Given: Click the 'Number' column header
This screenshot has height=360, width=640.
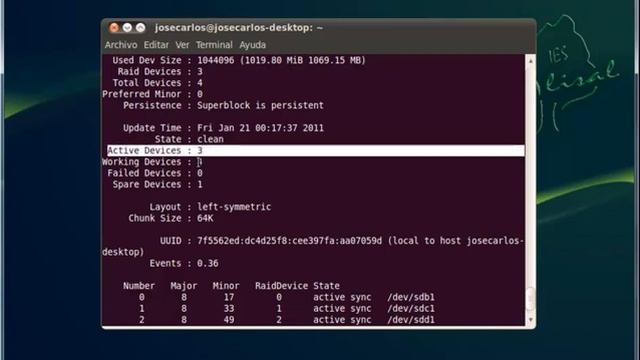Looking at the screenshot, I should pyautogui.click(x=139, y=286).
